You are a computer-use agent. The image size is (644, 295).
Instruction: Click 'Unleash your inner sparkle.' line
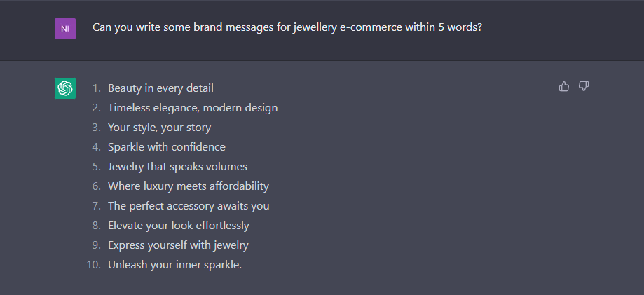pyautogui.click(x=175, y=265)
